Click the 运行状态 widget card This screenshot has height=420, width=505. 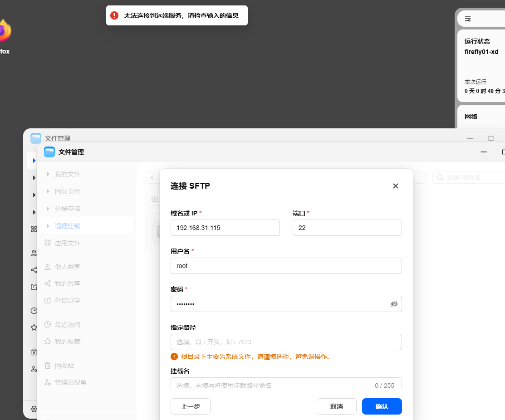(x=481, y=66)
